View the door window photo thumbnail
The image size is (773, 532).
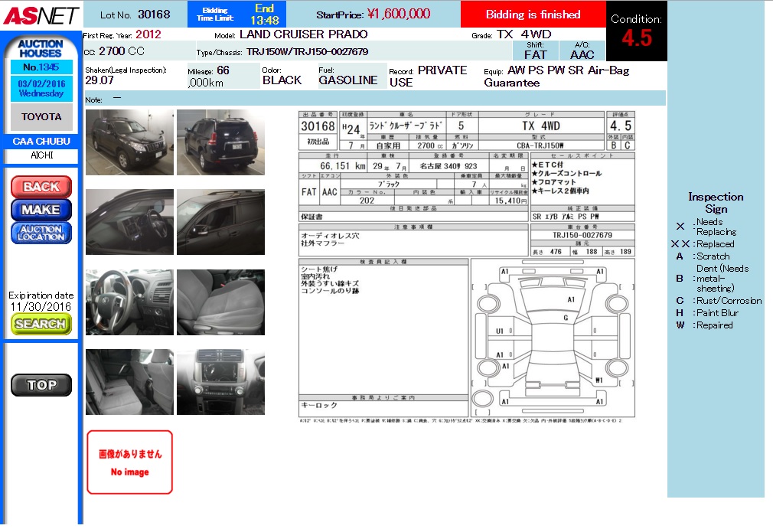(x=220, y=222)
